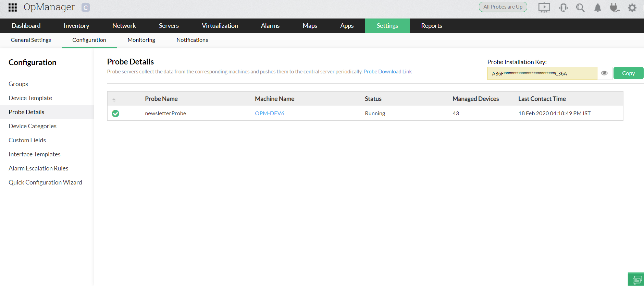Click the green status check for newsletterProbe

115,113
